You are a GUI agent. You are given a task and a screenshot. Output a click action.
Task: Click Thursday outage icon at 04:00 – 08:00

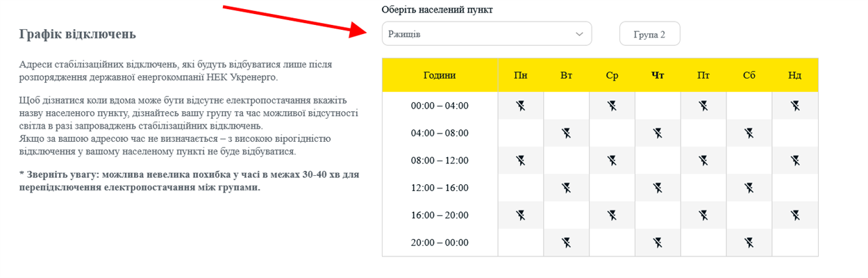point(658,133)
